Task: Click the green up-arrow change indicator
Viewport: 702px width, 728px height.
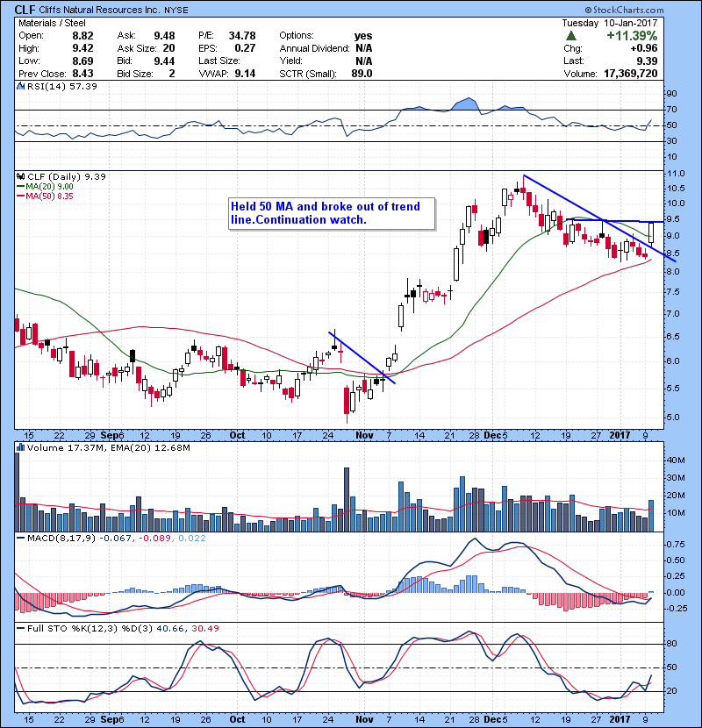Action: point(571,36)
